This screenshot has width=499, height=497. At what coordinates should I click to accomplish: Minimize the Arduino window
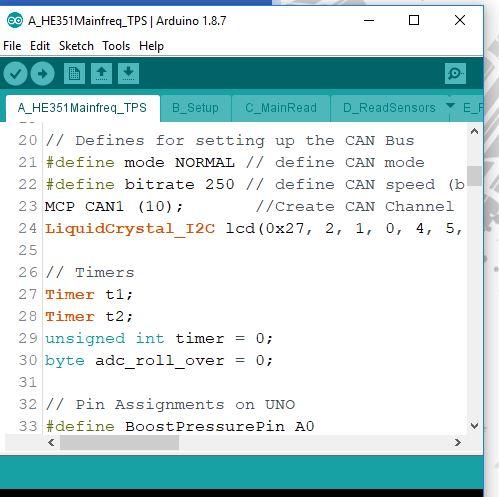(369, 21)
